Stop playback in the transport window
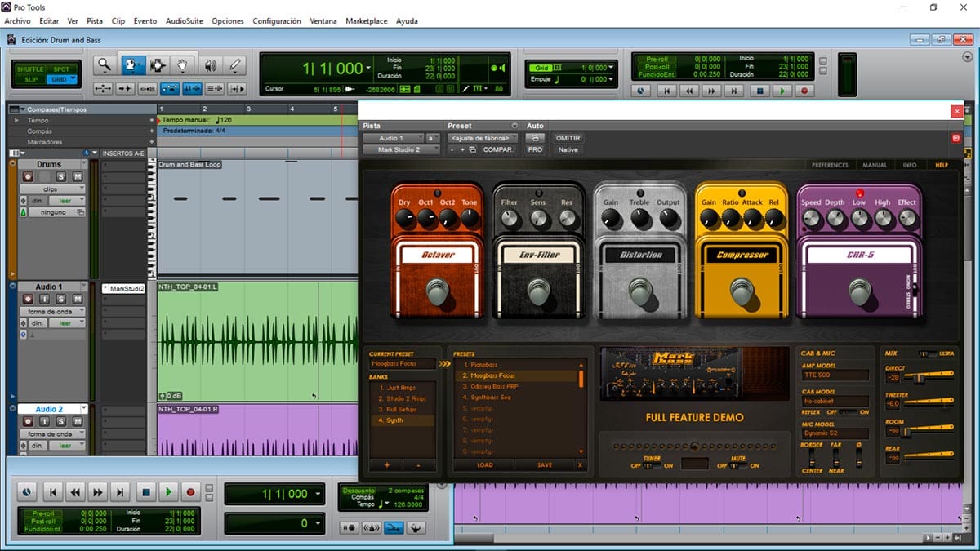Image resolution: width=980 pixels, height=551 pixels. (145, 492)
